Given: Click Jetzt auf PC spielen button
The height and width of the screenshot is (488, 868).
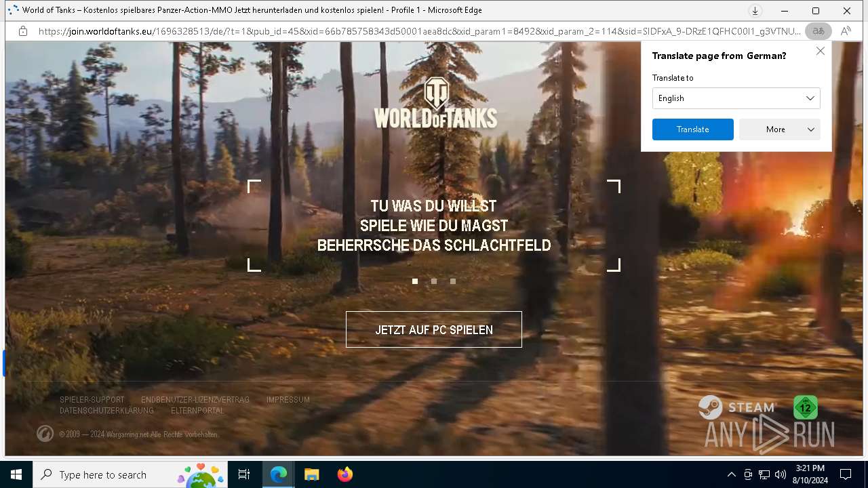Looking at the screenshot, I should (434, 329).
